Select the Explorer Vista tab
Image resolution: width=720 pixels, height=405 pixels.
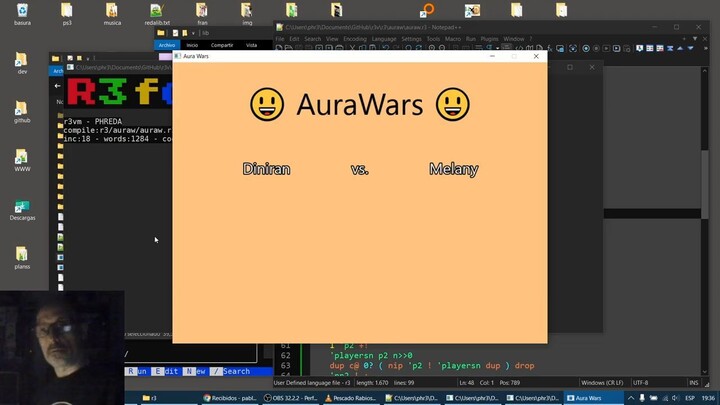(x=251, y=45)
